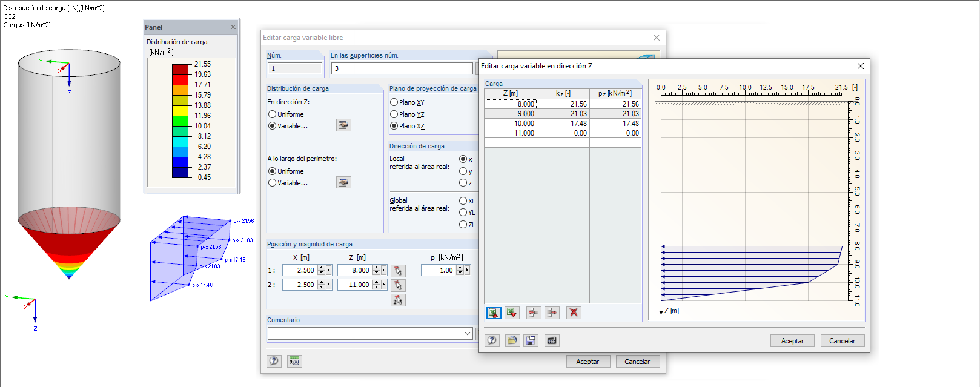Edit variable load in Z direction icon

[x=343, y=125]
